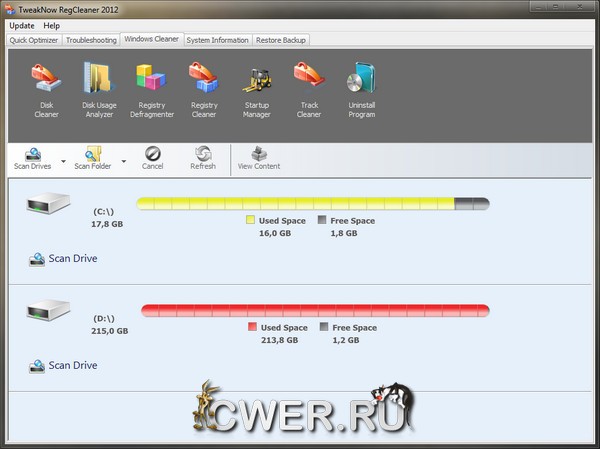
Task: Open Uninstall Program tool
Action: (x=361, y=90)
